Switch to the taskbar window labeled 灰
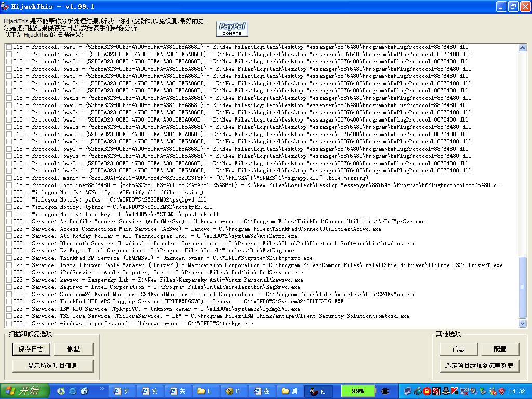 click(122, 391)
